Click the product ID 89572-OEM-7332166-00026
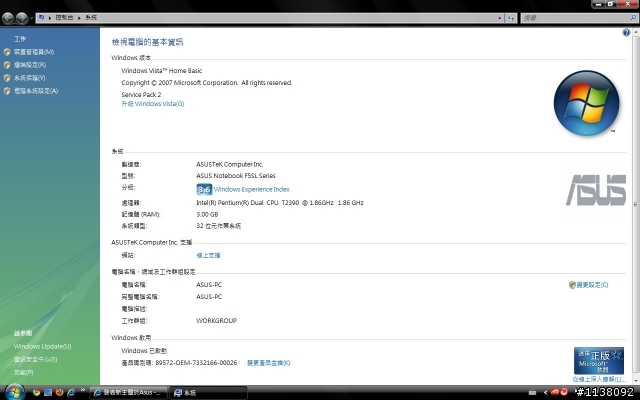640x400 pixels. [x=196, y=363]
